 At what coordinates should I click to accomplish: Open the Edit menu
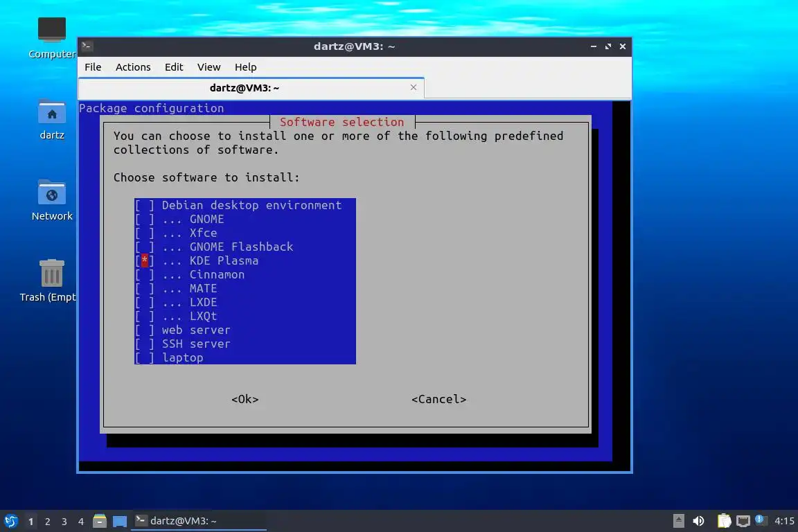174,67
